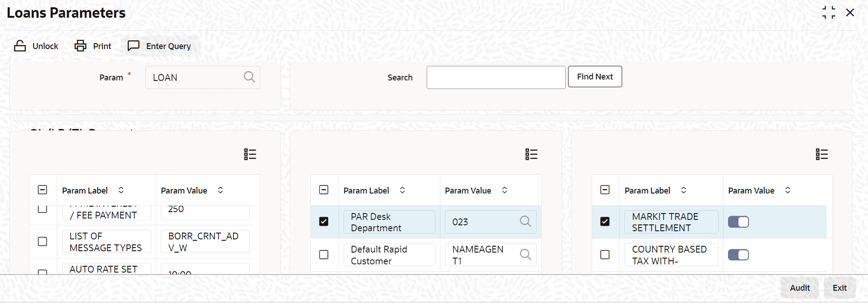Click the / FEE PAYMENT label cell
Viewport: 868px width, 303px height.
tap(107, 214)
